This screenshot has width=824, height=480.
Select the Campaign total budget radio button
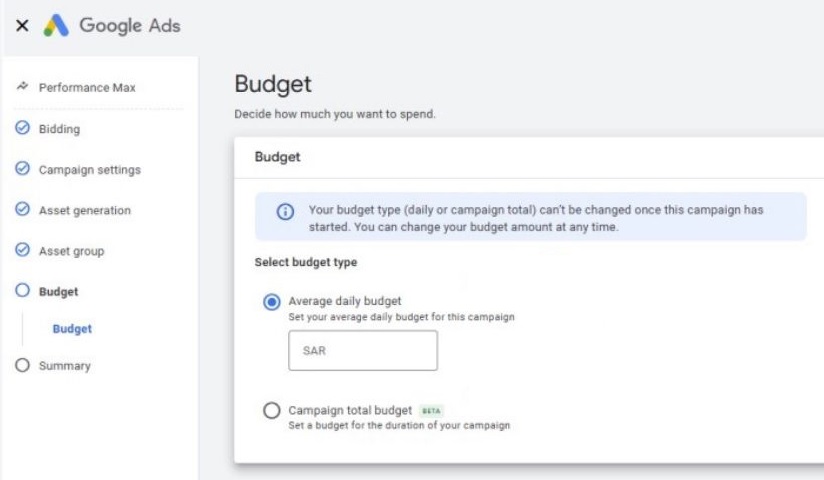271,411
